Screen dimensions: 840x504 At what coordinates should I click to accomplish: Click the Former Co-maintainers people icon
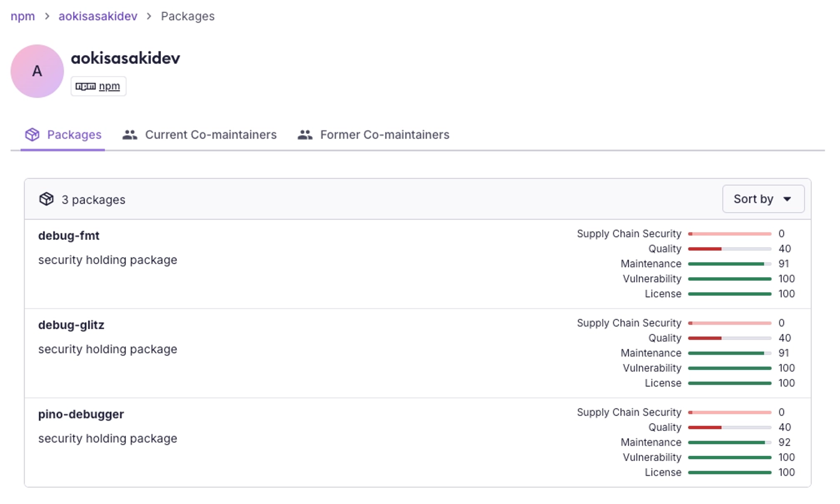pyautogui.click(x=305, y=135)
